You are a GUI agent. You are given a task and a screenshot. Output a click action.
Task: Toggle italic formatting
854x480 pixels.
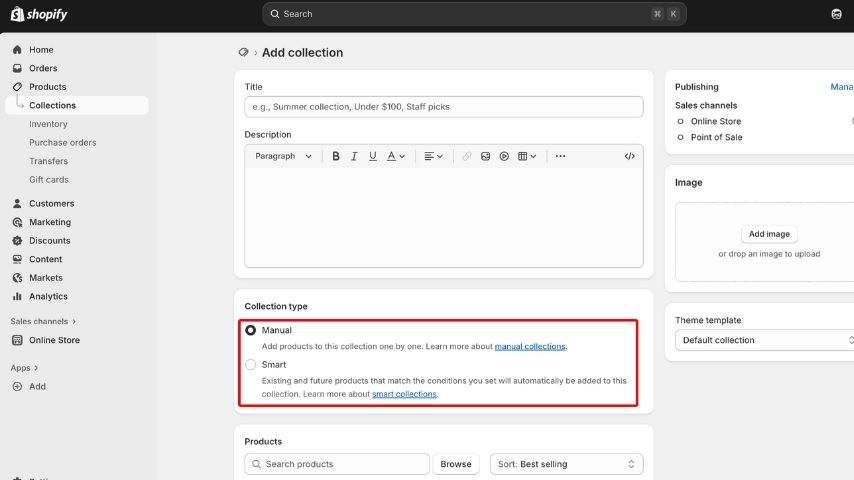(354, 156)
